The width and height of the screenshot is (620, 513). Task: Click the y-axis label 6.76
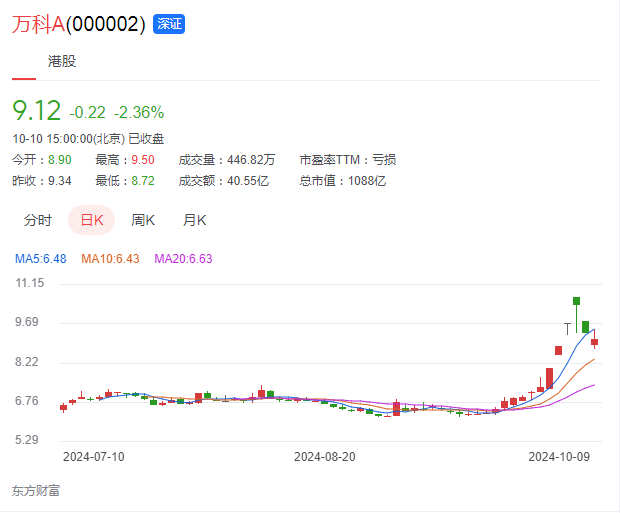pyautogui.click(x=27, y=401)
